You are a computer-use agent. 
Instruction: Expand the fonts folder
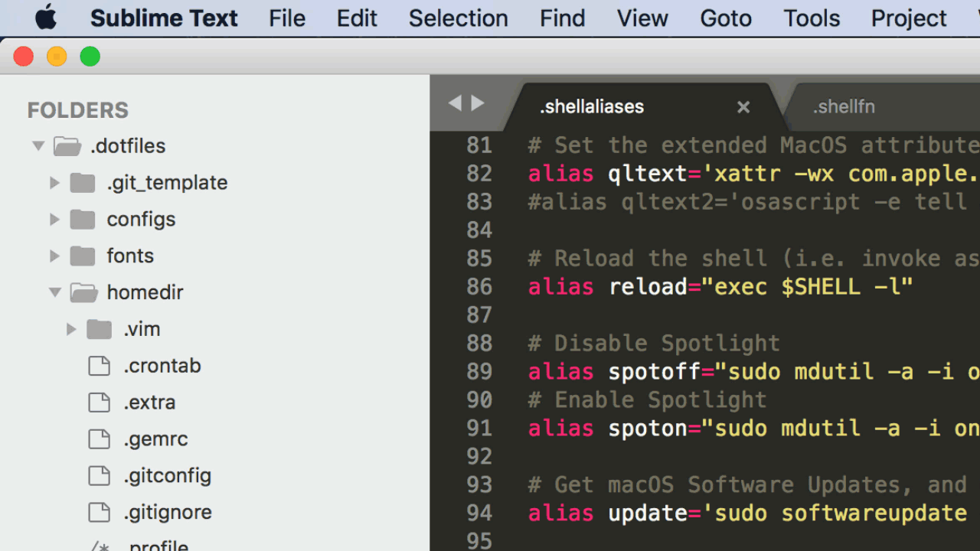(54, 256)
